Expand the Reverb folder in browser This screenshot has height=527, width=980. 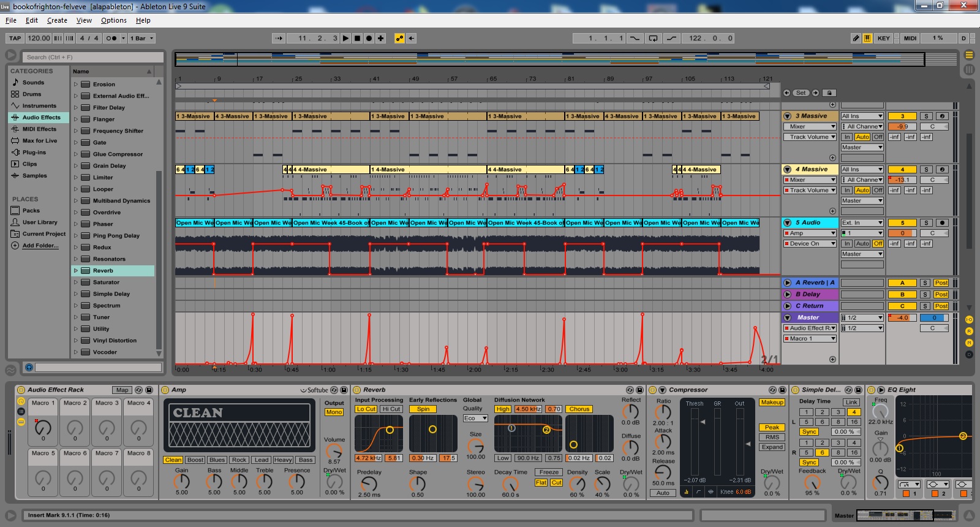click(x=76, y=271)
